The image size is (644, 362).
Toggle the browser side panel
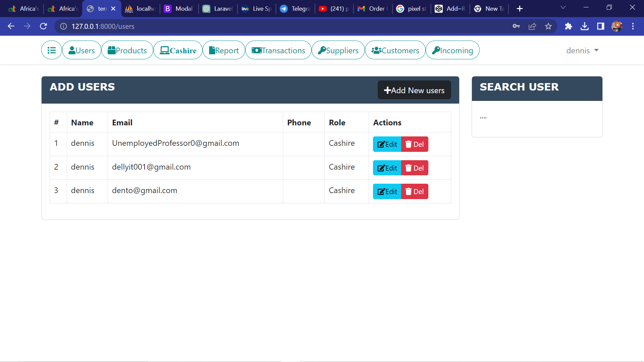pos(601,26)
